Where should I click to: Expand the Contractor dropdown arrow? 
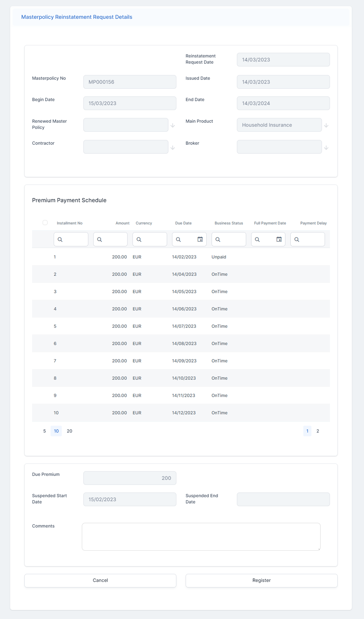(172, 147)
